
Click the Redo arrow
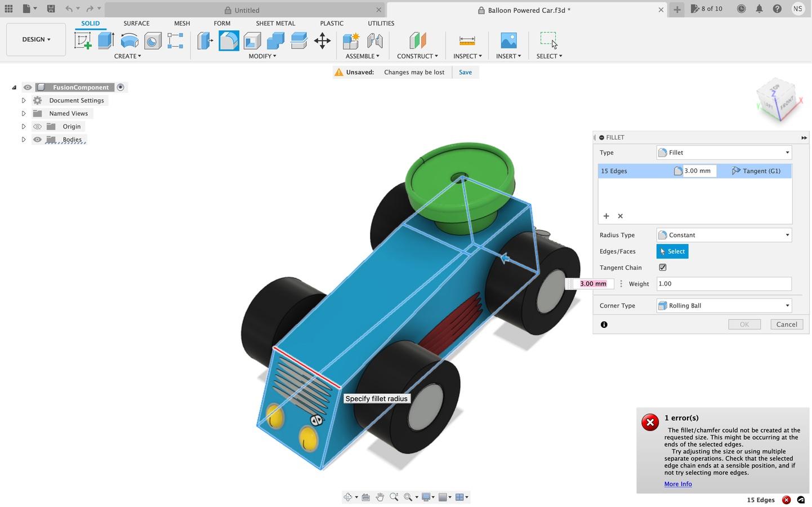click(x=90, y=9)
